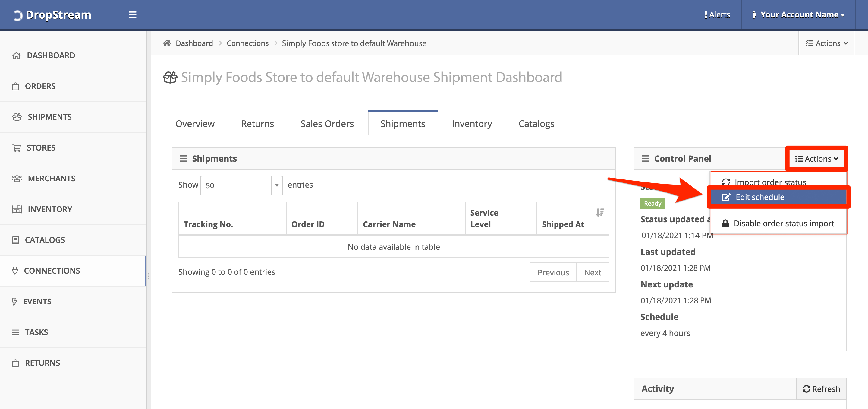Click the Next page button
This screenshot has height=409, width=868.
pos(592,272)
